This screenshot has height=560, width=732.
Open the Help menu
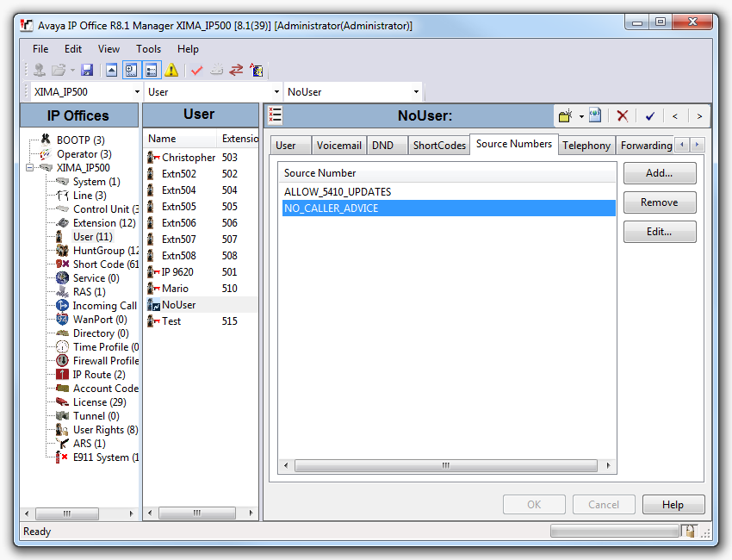pyautogui.click(x=188, y=49)
